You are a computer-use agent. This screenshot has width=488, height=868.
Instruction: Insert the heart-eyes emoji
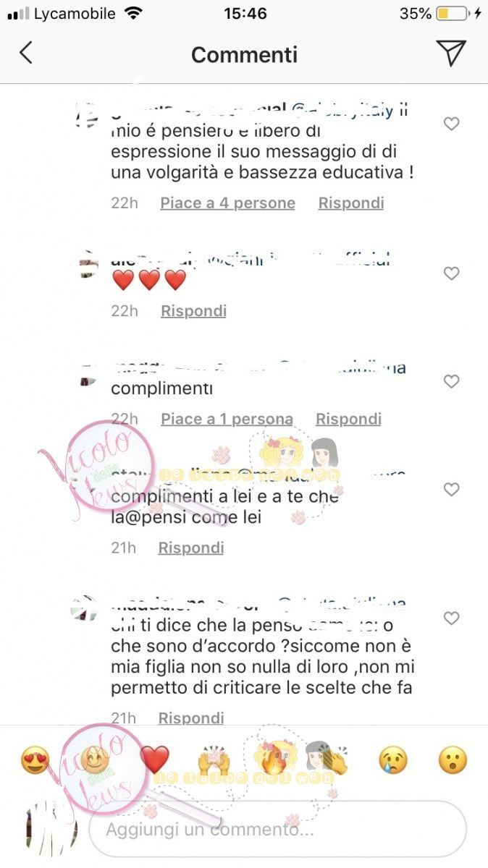coord(35,760)
